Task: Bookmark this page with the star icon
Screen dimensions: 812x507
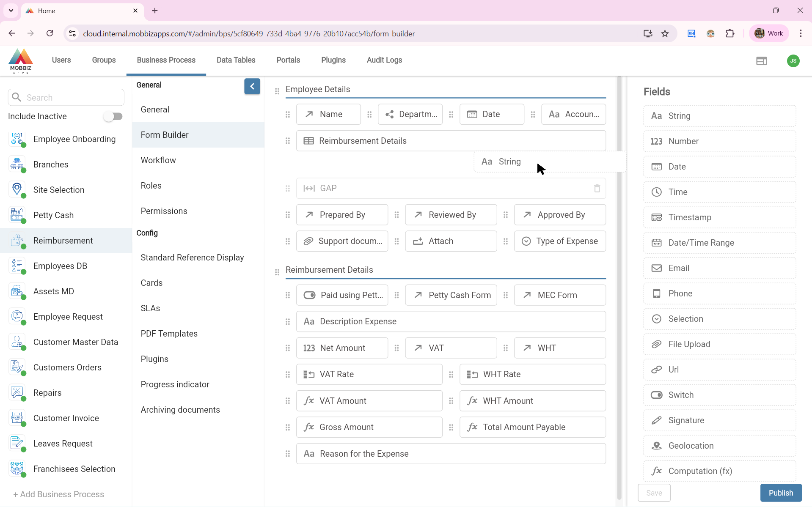Action: pyautogui.click(x=665, y=33)
